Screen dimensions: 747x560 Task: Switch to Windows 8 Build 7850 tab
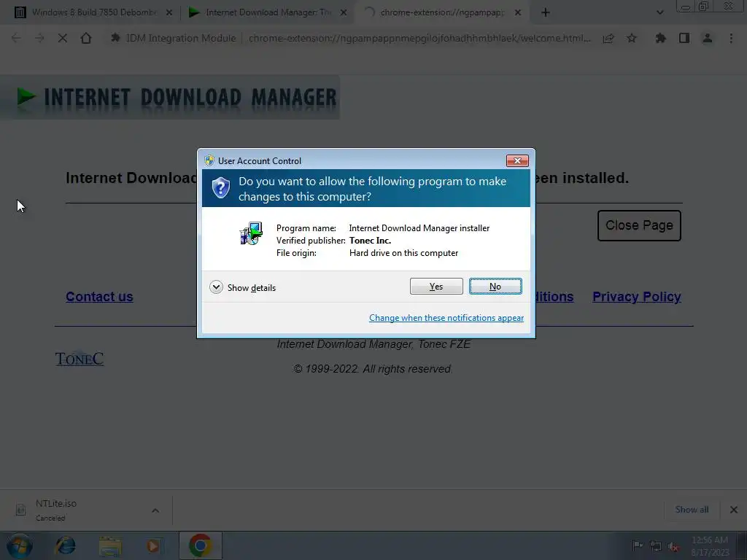94,12
